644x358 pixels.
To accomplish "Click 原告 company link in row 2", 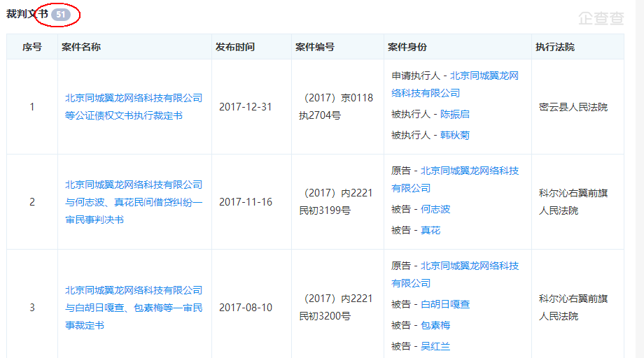I will [455, 179].
